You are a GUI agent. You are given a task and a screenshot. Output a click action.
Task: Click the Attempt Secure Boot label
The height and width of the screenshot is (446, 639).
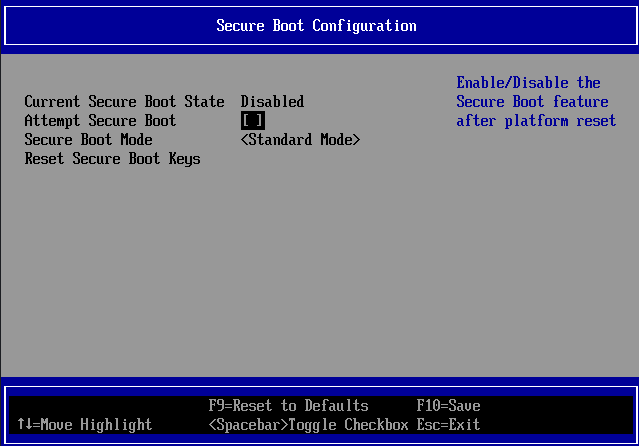(100, 121)
